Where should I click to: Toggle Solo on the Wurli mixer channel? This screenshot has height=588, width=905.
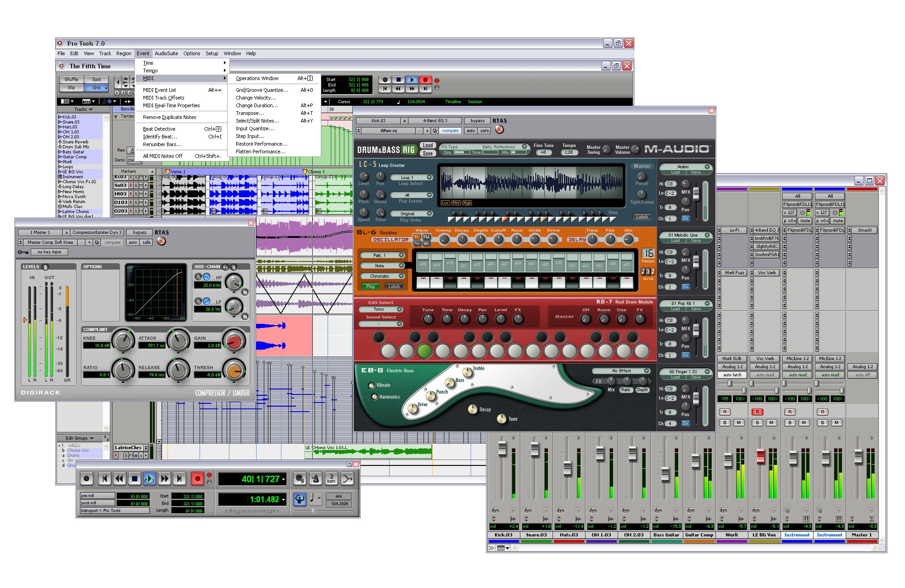725,422
